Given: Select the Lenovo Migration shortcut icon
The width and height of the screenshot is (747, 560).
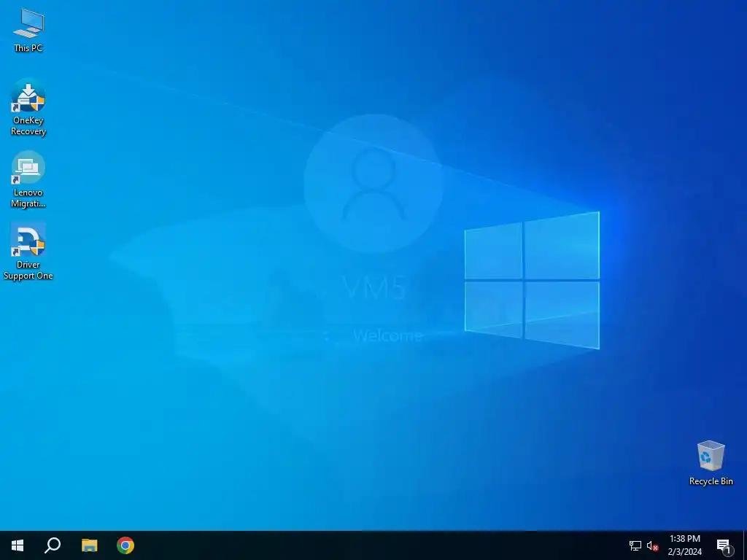Looking at the screenshot, I should (28, 179).
